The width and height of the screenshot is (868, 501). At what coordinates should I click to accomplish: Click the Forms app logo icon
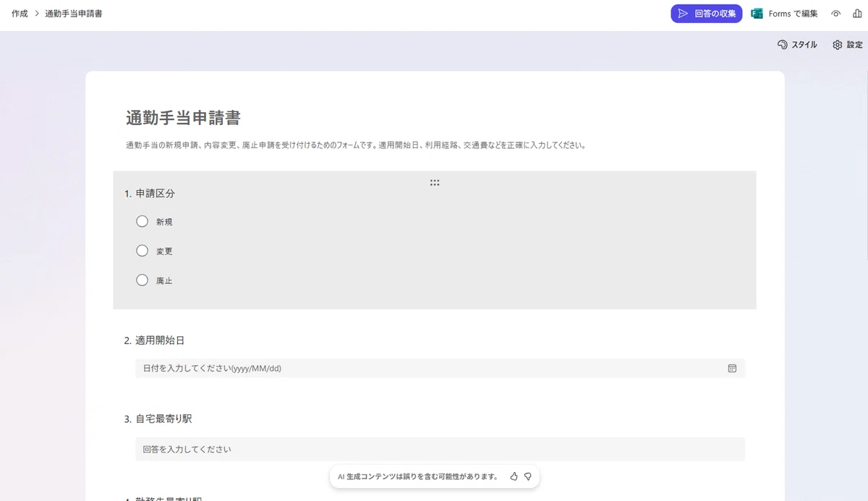tap(757, 14)
